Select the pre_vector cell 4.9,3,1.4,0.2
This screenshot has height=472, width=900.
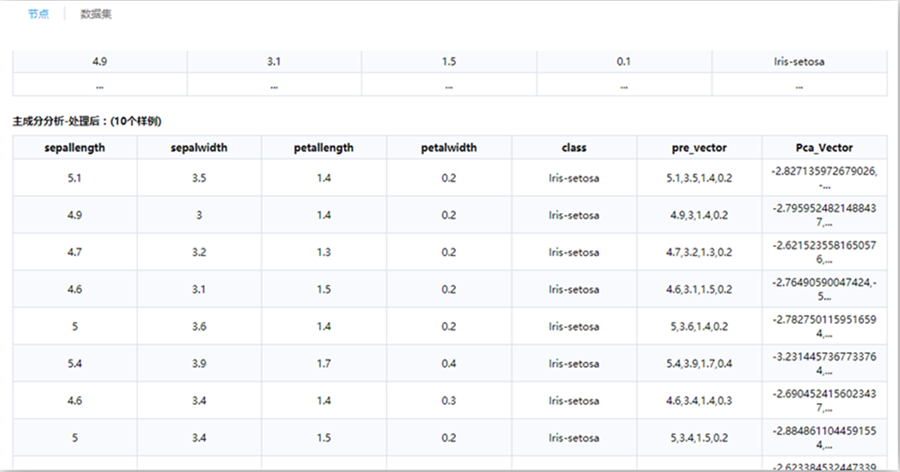tap(699, 215)
